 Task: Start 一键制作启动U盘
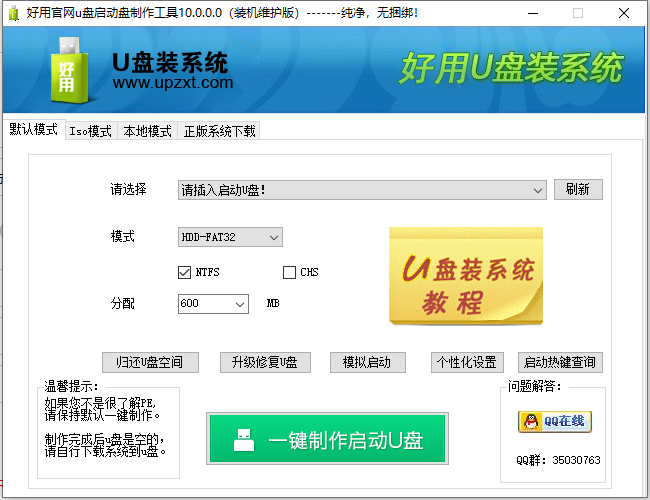(x=327, y=438)
